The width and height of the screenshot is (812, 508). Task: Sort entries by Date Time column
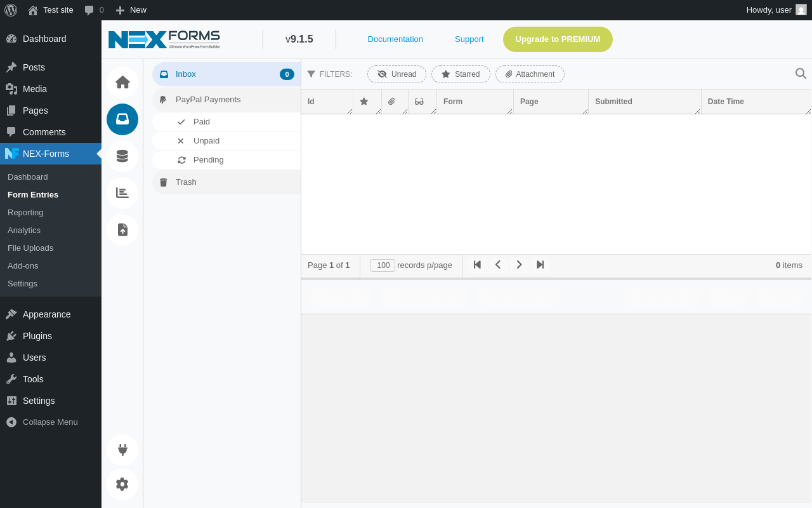click(756, 102)
